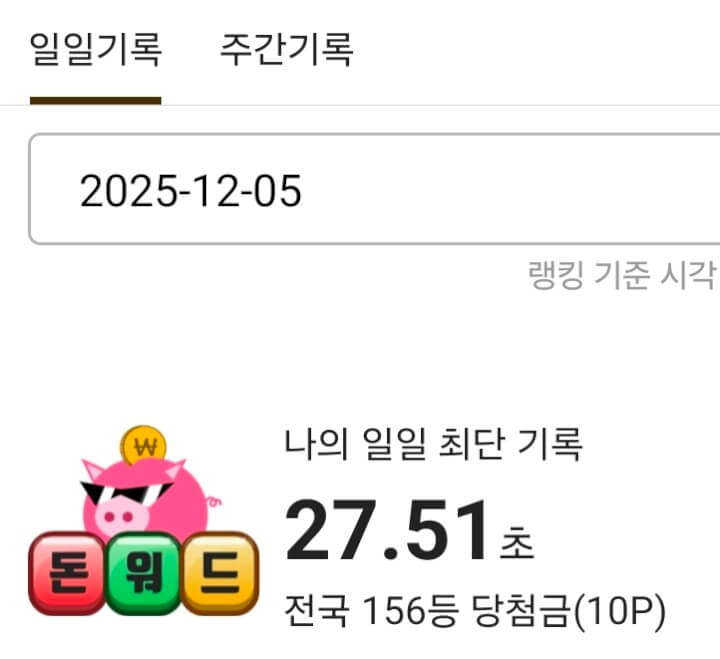Tap the brown underline beneath 일일기록
The image size is (720, 659).
pyautogui.click(x=96, y=101)
